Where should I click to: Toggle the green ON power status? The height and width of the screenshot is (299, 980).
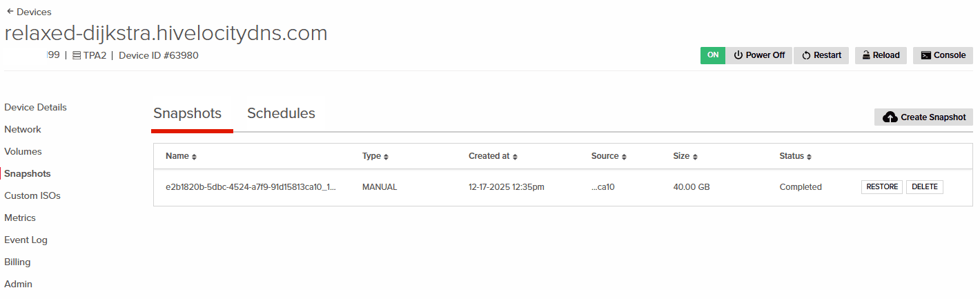[x=713, y=55]
